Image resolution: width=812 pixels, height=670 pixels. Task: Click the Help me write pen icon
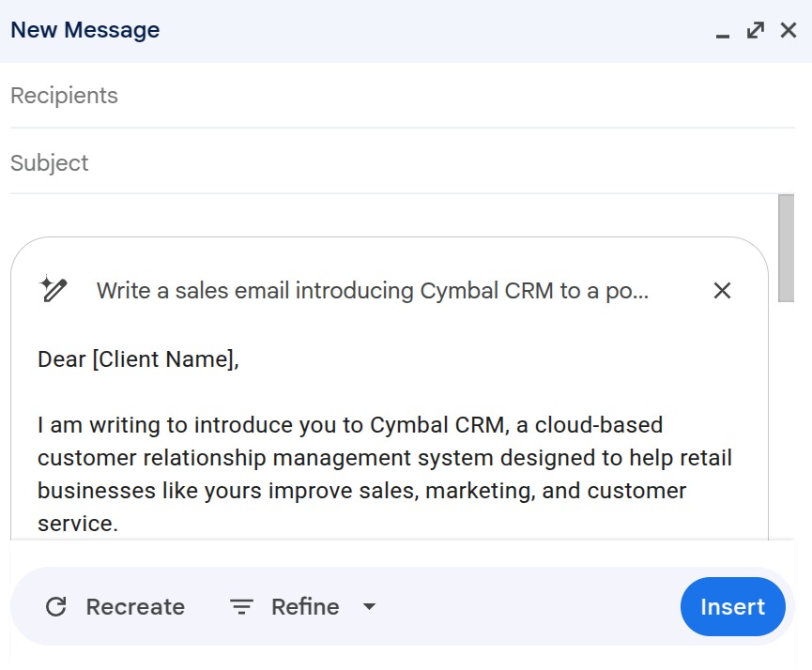click(x=54, y=289)
